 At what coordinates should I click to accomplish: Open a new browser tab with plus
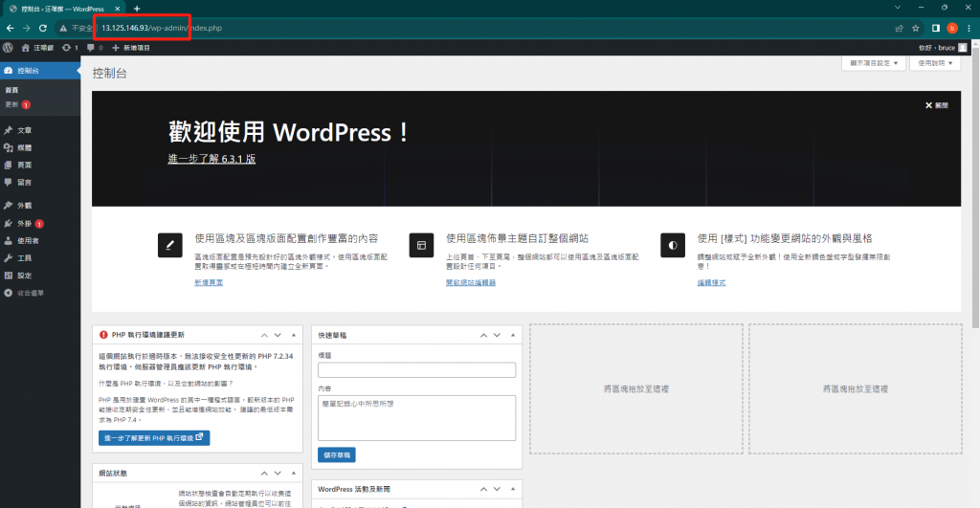(x=137, y=9)
